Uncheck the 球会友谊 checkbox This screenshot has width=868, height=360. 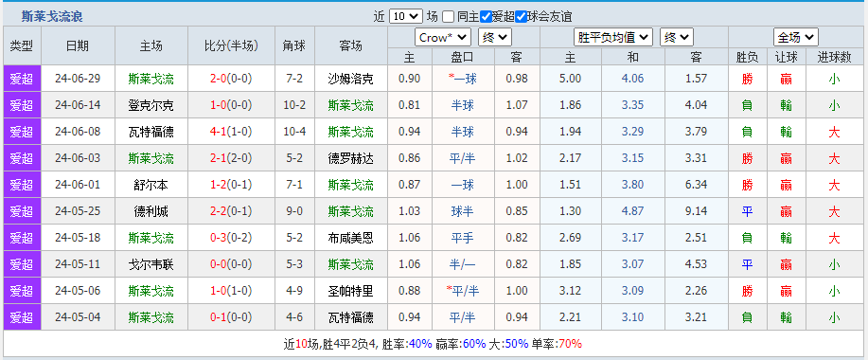(521, 17)
